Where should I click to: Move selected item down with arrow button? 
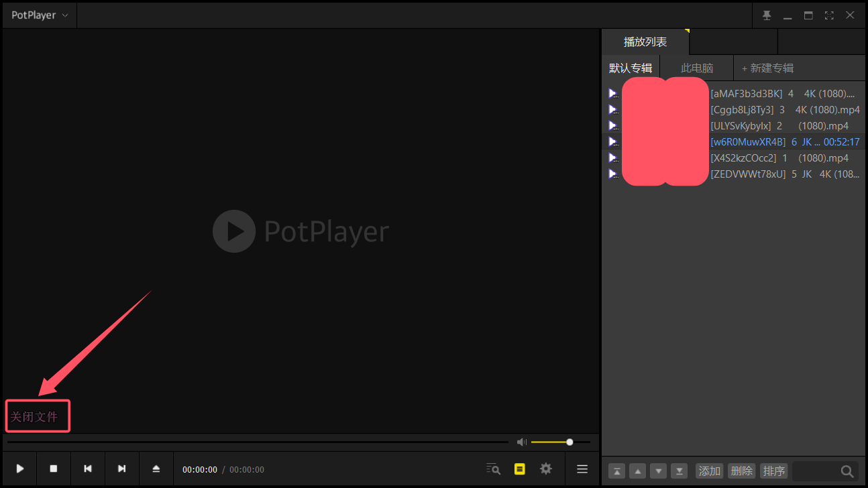658,471
